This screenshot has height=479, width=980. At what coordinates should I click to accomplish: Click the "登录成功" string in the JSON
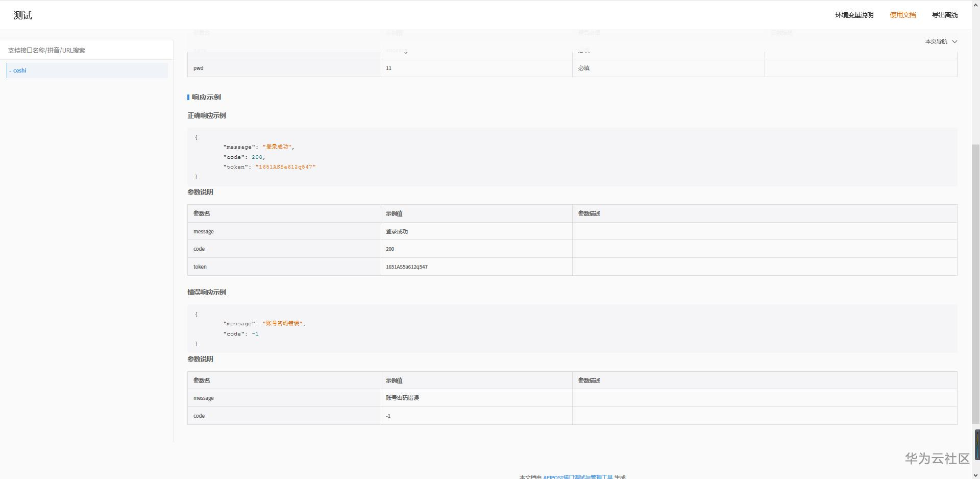click(277, 147)
